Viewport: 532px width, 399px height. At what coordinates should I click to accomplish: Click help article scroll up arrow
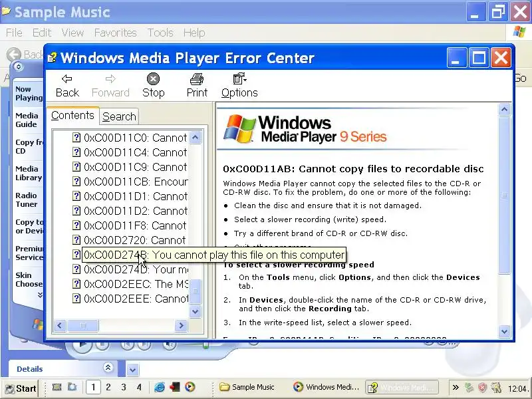[x=504, y=109]
